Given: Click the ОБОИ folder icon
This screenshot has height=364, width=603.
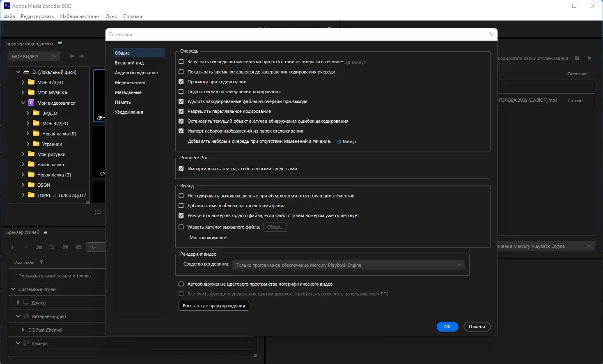Looking at the screenshot, I should pyautogui.click(x=31, y=185).
